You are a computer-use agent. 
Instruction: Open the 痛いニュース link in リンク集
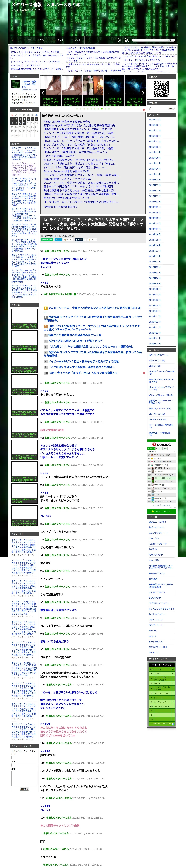pos(157,522)
